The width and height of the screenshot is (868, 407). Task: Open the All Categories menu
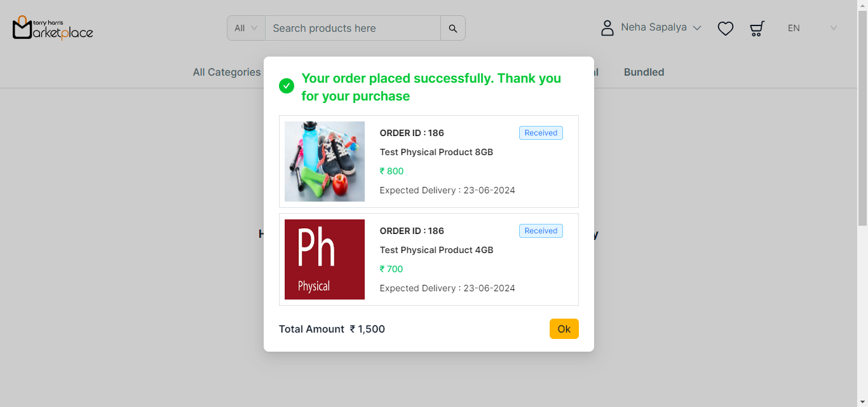click(227, 72)
